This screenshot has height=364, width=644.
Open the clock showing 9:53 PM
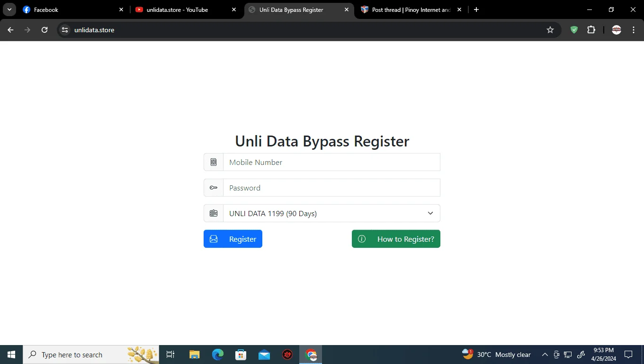coord(603,355)
